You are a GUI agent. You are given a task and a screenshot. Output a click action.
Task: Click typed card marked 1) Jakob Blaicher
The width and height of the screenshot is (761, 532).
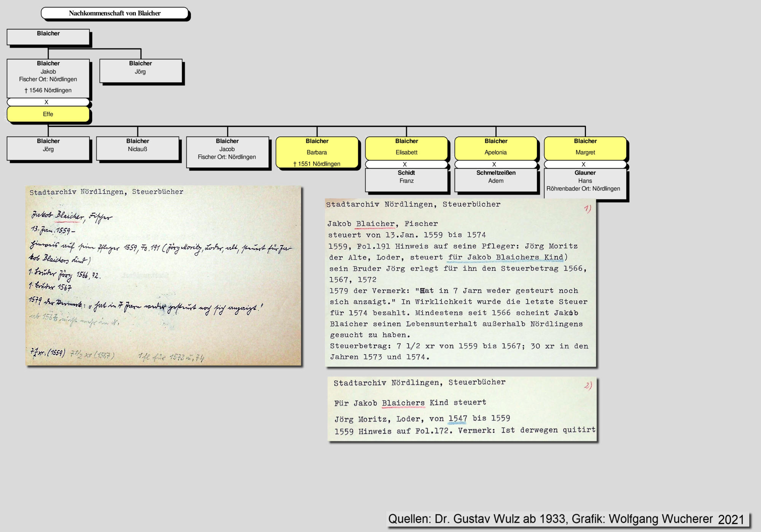(x=460, y=282)
